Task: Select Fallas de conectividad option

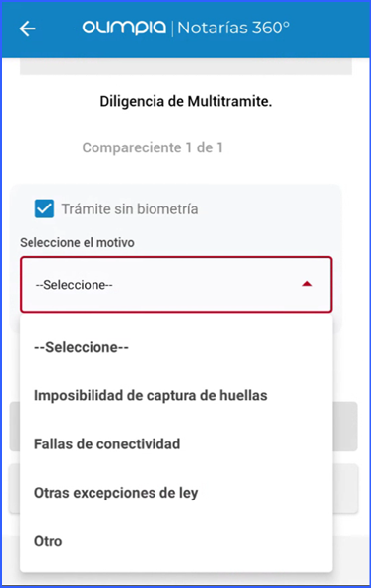Action: (x=107, y=444)
